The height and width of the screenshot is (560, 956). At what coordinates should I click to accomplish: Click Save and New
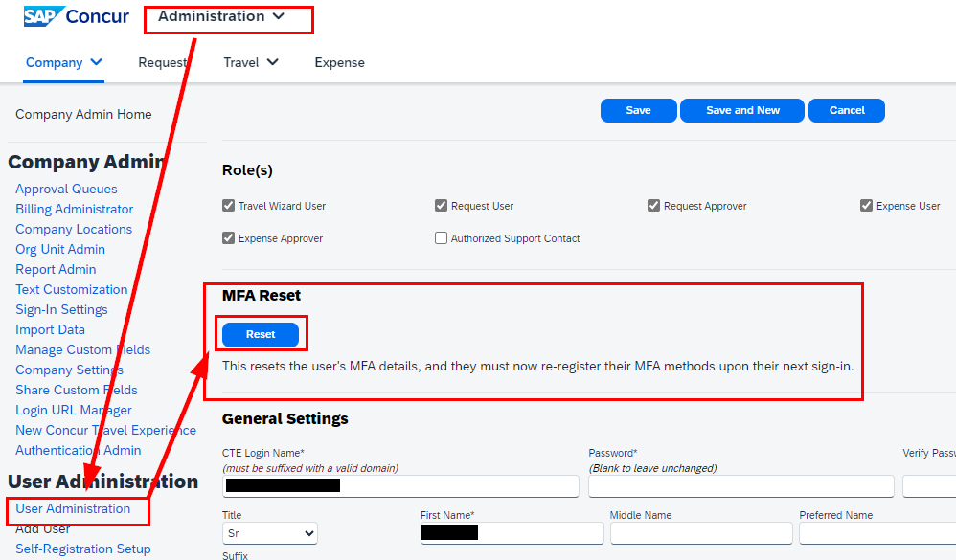741,110
